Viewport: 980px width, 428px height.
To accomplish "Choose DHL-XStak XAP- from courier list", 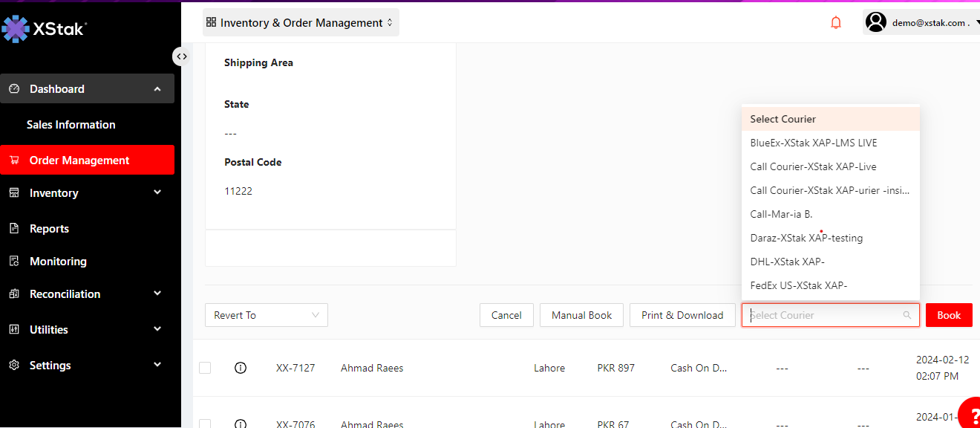I will tap(787, 262).
